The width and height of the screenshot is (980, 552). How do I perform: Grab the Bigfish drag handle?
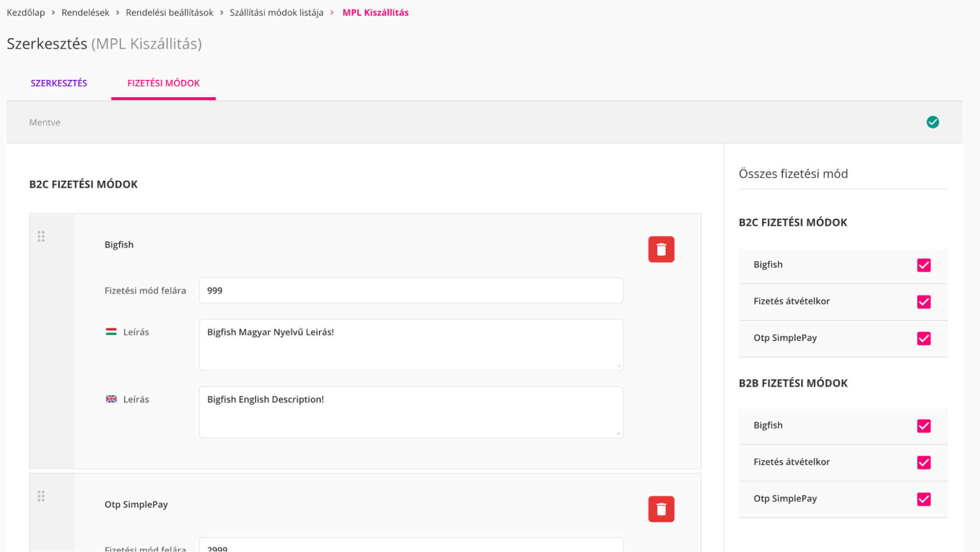41,237
